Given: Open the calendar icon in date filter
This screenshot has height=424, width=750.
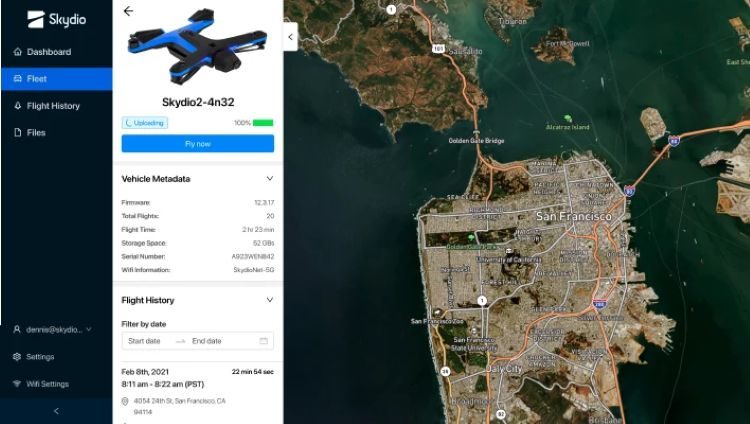Looking at the screenshot, I should pos(264,341).
